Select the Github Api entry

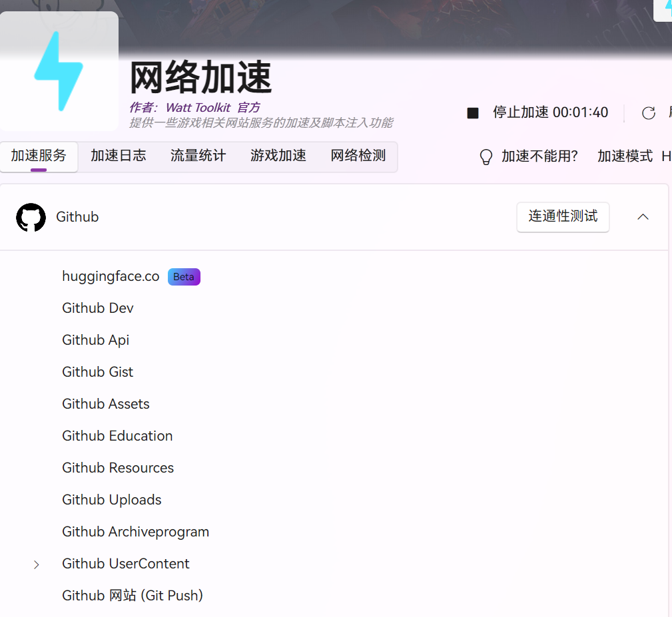[x=95, y=340]
